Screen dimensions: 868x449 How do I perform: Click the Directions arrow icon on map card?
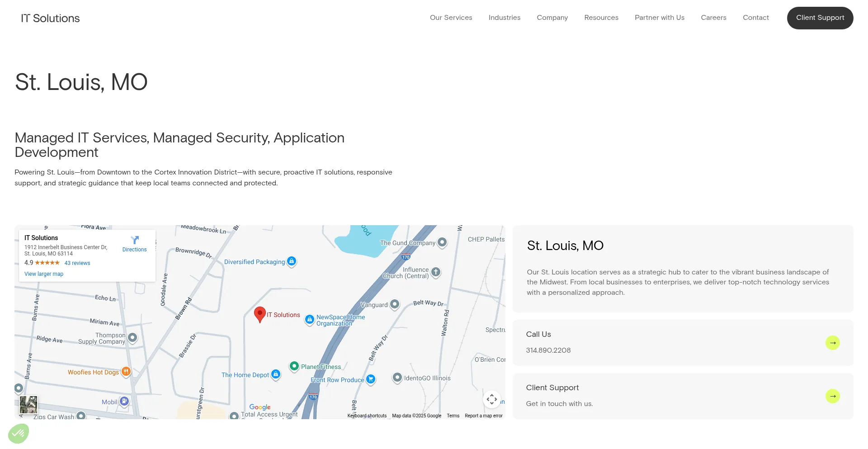(x=135, y=240)
